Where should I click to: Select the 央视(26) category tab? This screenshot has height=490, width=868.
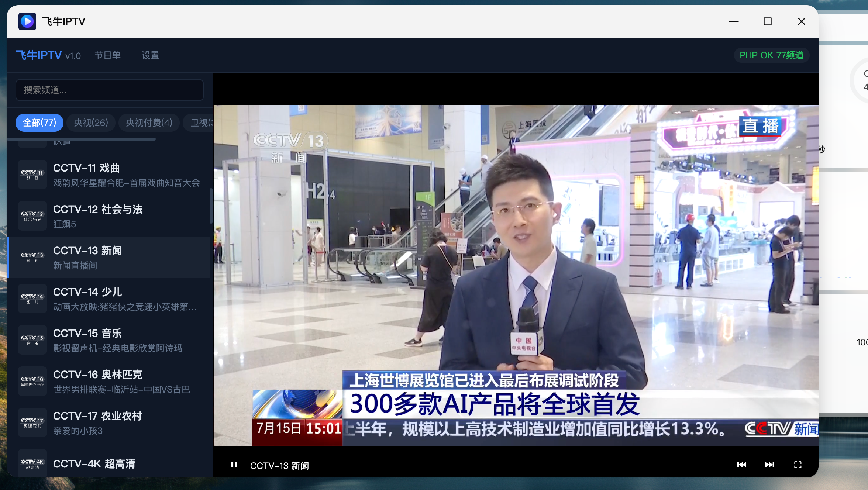point(91,122)
